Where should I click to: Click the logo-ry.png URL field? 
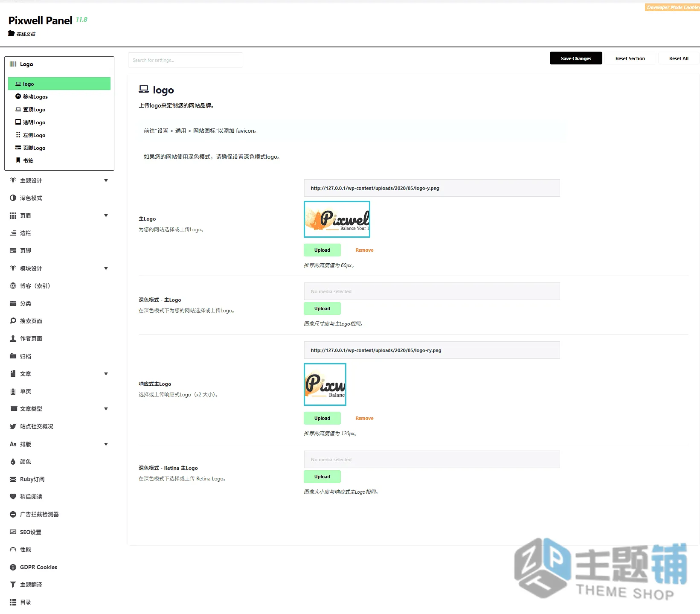432,350
